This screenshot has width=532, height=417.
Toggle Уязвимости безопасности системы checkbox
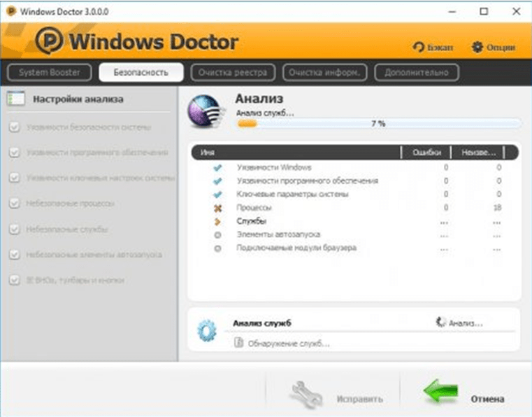coord(14,127)
